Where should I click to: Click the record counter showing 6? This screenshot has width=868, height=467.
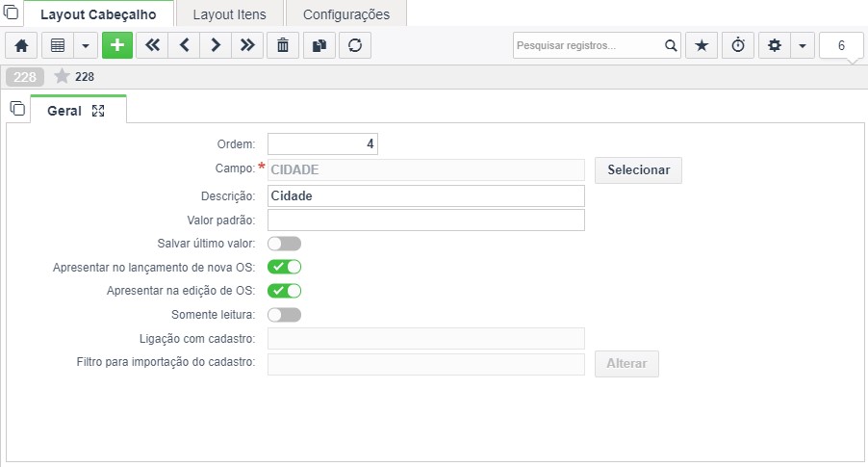841,45
